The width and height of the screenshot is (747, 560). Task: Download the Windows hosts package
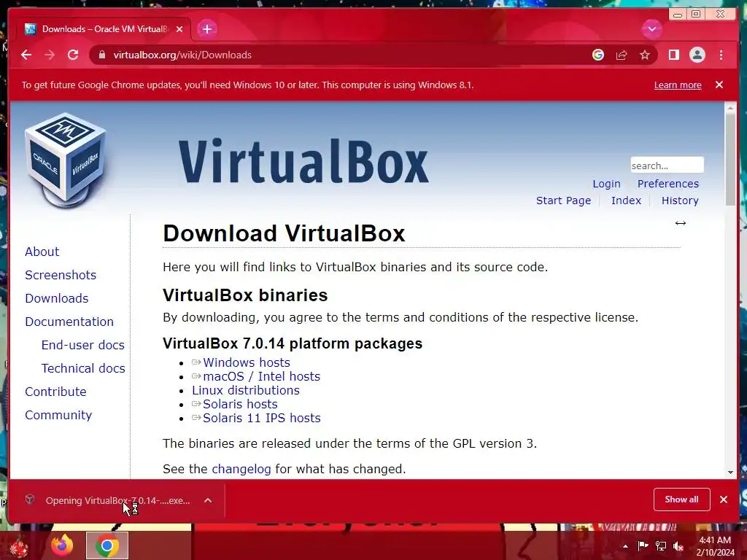click(247, 362)
